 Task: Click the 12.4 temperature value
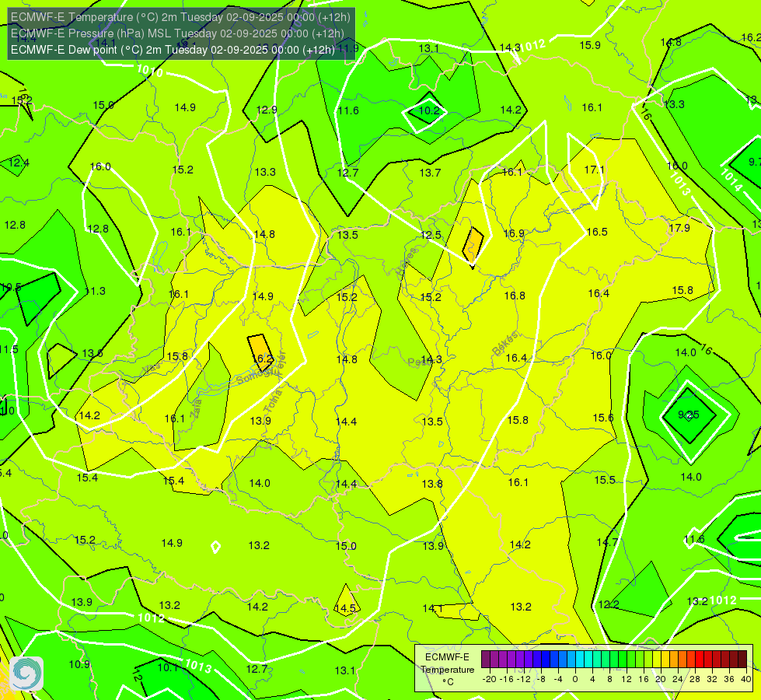click(x=19, y=163)
